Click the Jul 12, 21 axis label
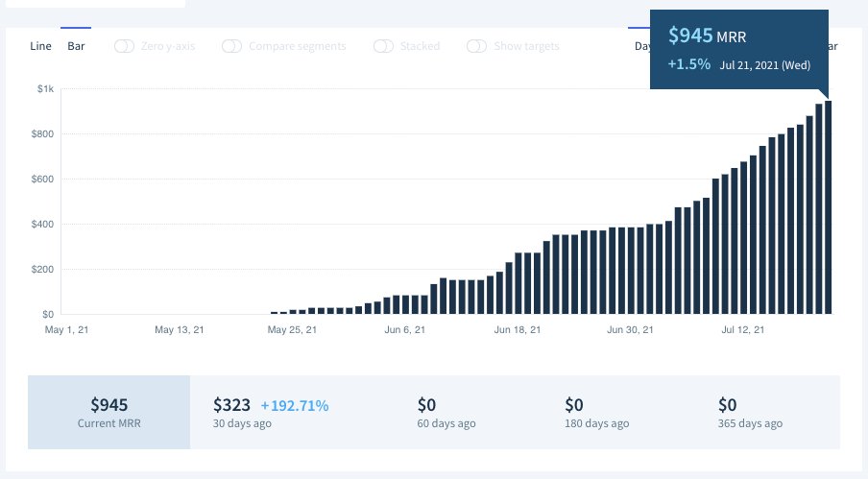The image size is (868, 479). pos(742,329)
